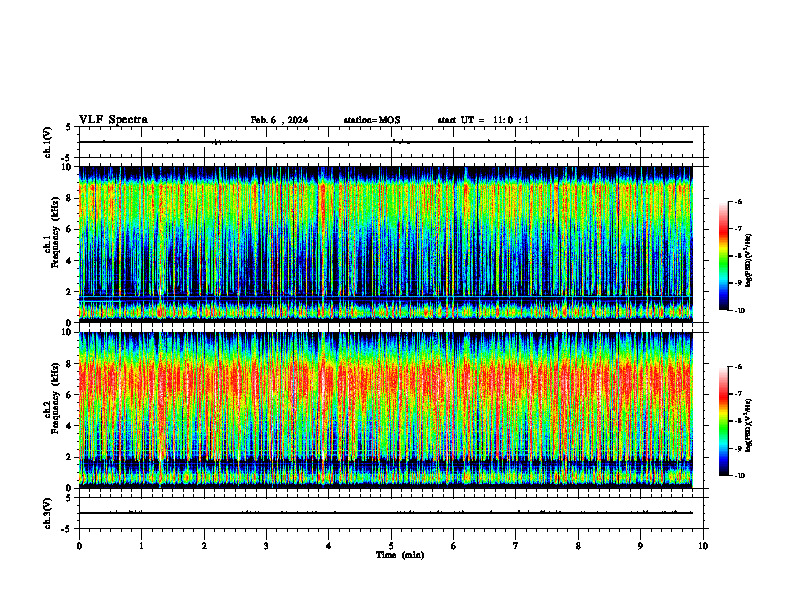Click the "ch.3(V)" axis label
792x612 pixels.
tap(48, 513)
